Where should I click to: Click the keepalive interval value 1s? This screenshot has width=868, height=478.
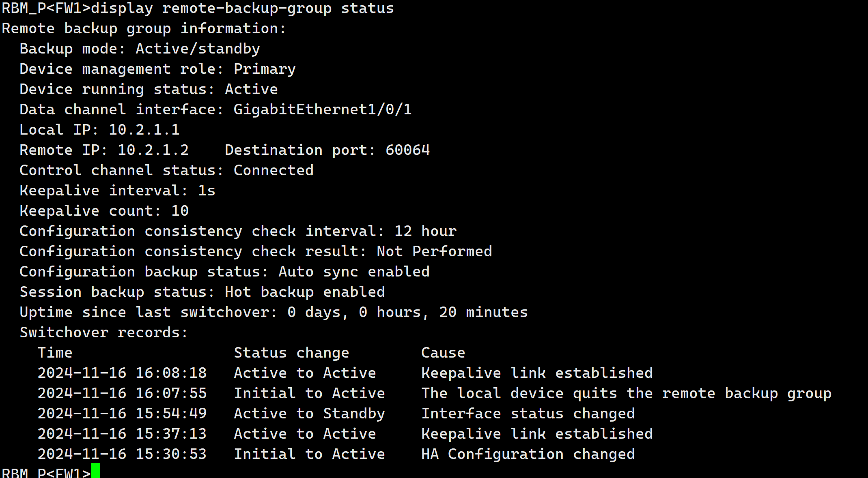[x=207, y=191]
